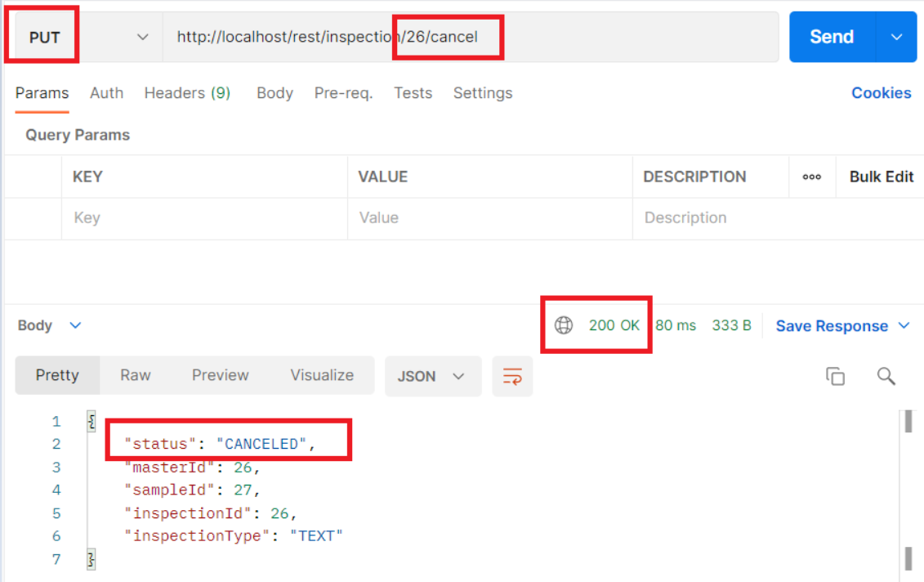
Task: Select the Raw response view
Action: (x=136, y=375)
